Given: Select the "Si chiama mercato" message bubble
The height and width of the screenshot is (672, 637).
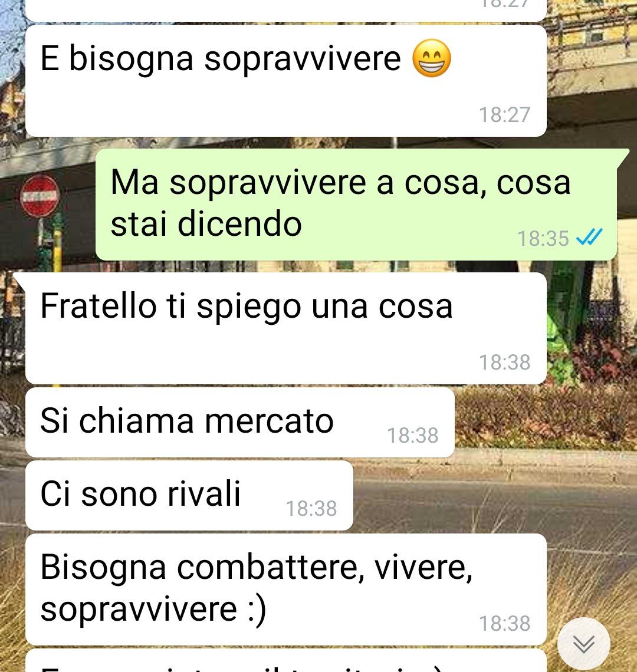Looking at the screenshot, I should coord(240,423).
